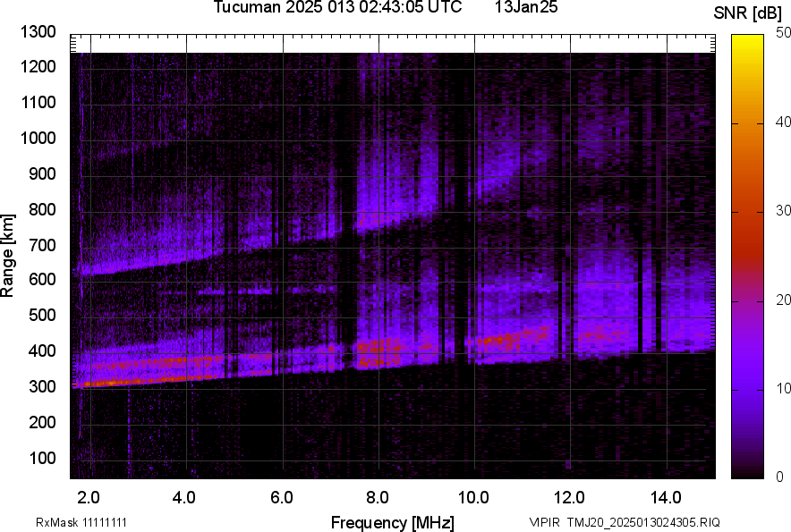Click the frequency tick label '2.0'

click(89, 498)
